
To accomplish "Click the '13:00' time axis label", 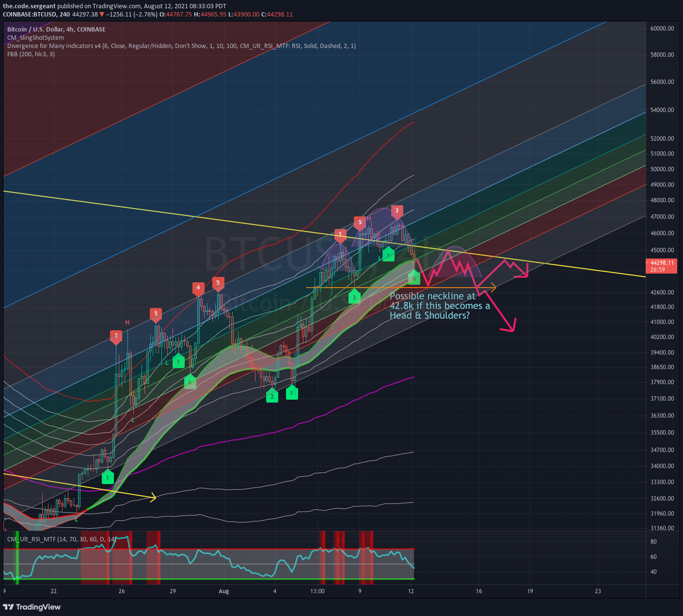I will [318, 591].
